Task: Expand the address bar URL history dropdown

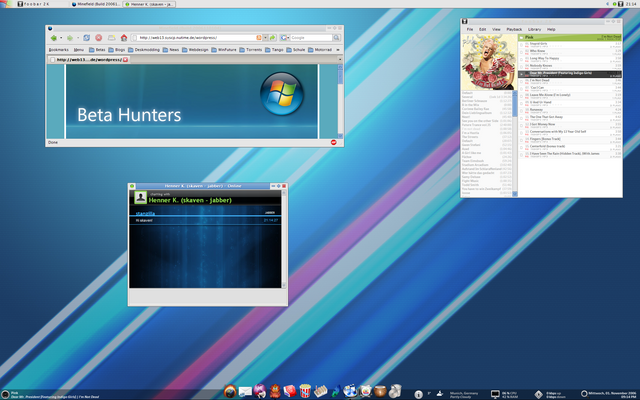Action: 265,38
